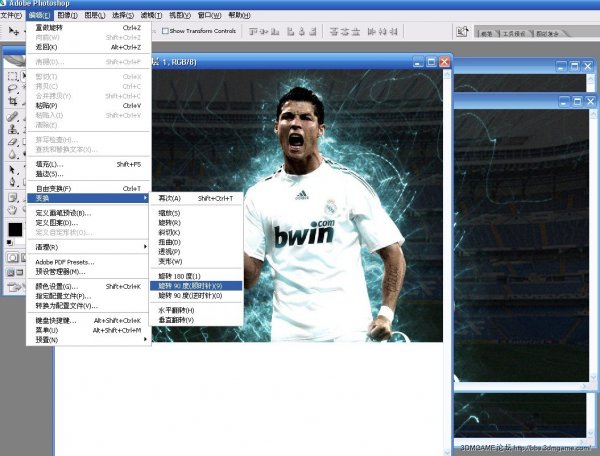Click the foreground black color swatch
This screenshot has width=600, height=456.
pyautogui.click(x=14, y=230)
